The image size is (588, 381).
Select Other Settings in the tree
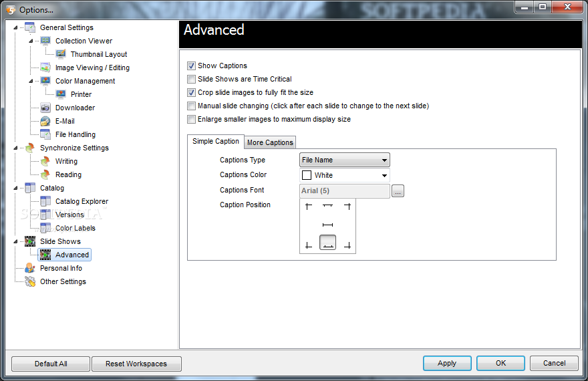(63, 281)
